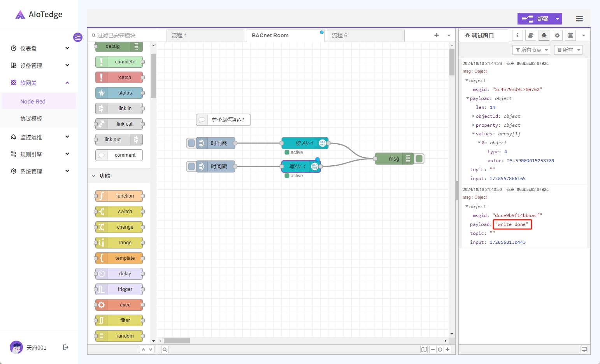Open the configuration nodes gear icon

tap(557, 35)
